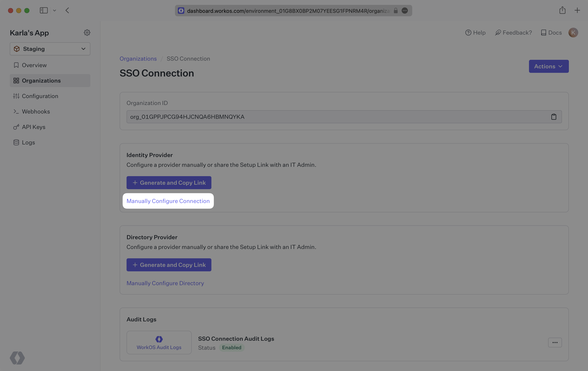This screenshot has height=371, width=588.
Task: Click Generate and Copy Link under Identity Provider
Action: (x=169, y=182)
